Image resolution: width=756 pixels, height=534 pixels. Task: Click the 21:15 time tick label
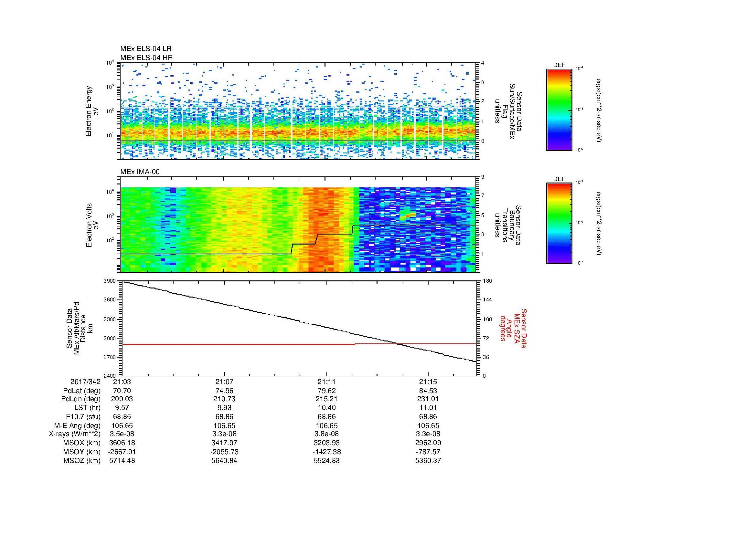tap(428, 382)
